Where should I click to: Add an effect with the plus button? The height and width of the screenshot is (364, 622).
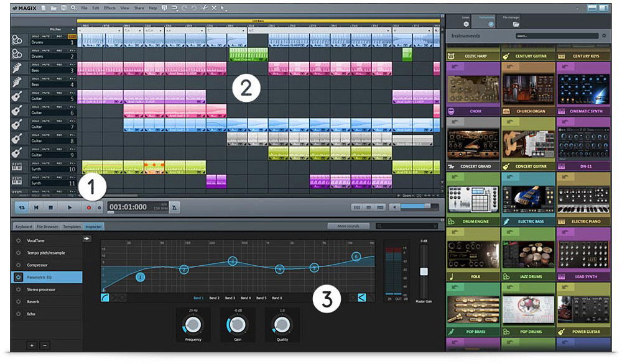32,345
